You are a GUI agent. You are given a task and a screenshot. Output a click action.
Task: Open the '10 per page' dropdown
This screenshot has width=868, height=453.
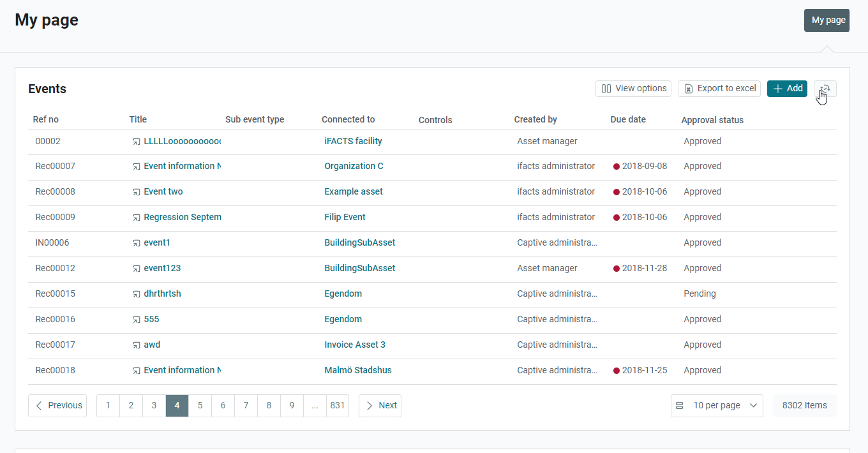[x=717, y=405]
